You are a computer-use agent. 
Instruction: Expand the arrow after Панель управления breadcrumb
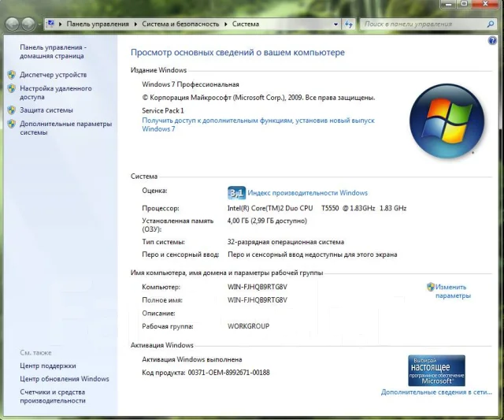tap(135, 24)
